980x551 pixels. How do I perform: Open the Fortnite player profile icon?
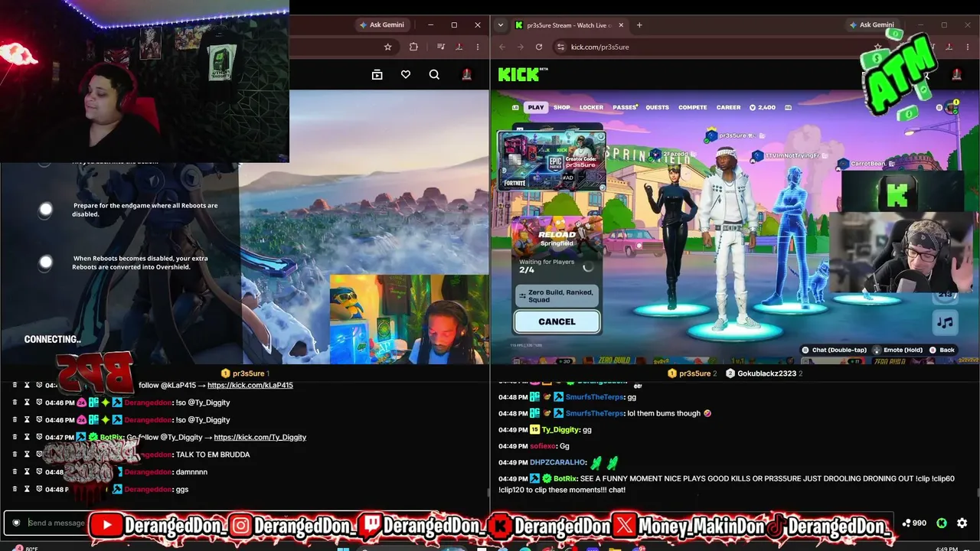point(951,107)
